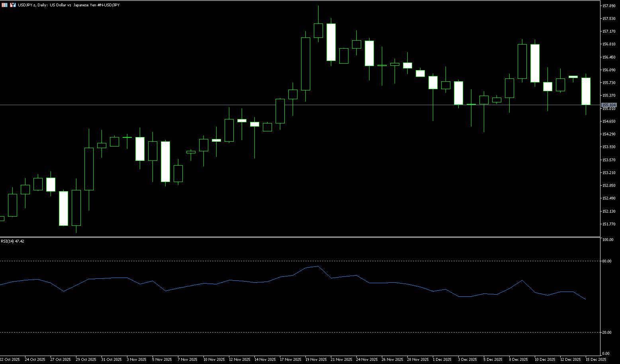Click the 5 Nov 2025 date label
This screenshot has width=620, height=364.
point(162,360)
